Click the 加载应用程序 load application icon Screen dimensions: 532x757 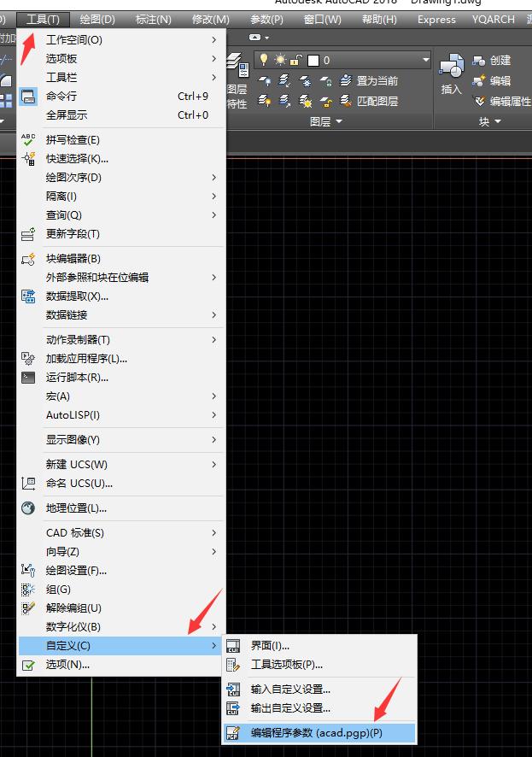click(x=28, y=358)
